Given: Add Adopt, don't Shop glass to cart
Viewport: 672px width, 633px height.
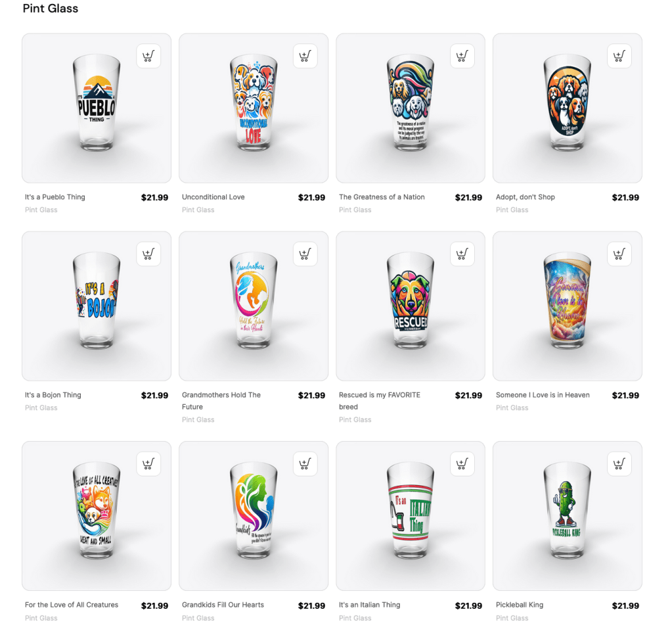Looking at the screenshot, I should point(619,56).
